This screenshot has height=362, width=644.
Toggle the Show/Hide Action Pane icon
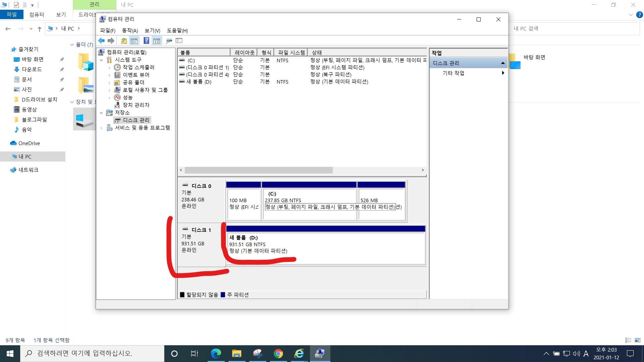(x=157, y=41)
